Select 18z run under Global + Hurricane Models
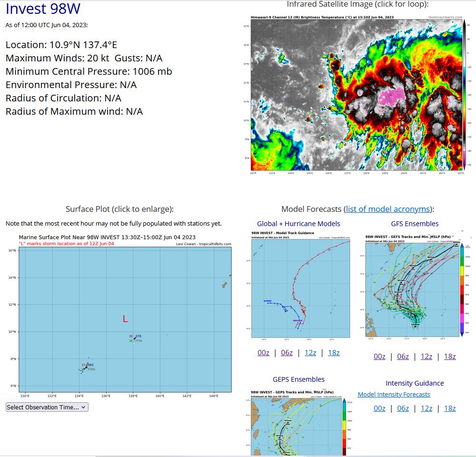This screenshot has width=476, height=457. click(334, 353)
